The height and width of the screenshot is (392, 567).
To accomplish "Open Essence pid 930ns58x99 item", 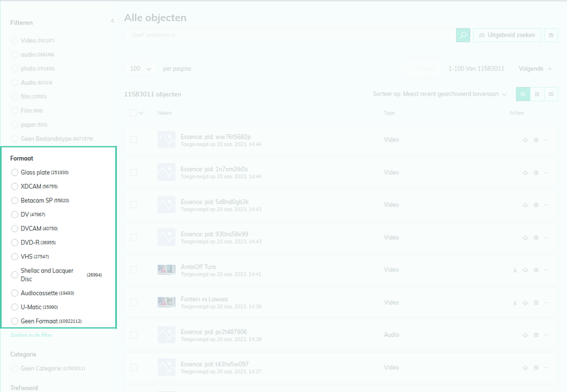I will [214, 234].
